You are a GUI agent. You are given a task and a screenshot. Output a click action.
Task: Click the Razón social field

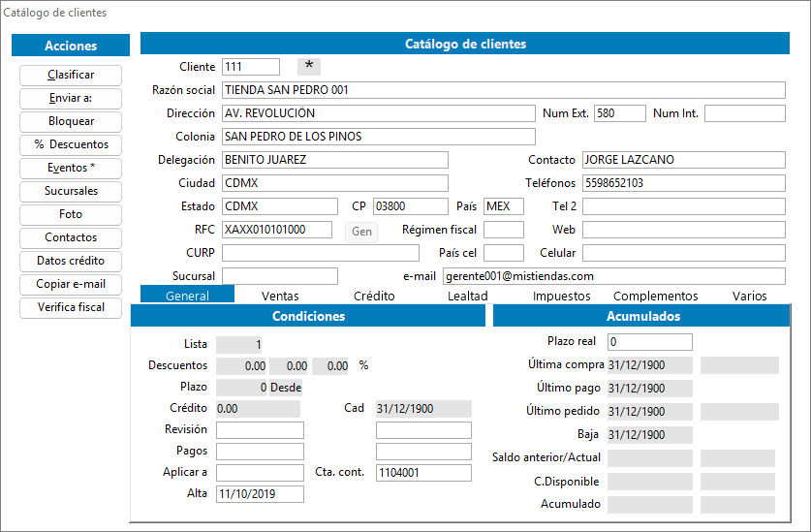click(503, 90)
